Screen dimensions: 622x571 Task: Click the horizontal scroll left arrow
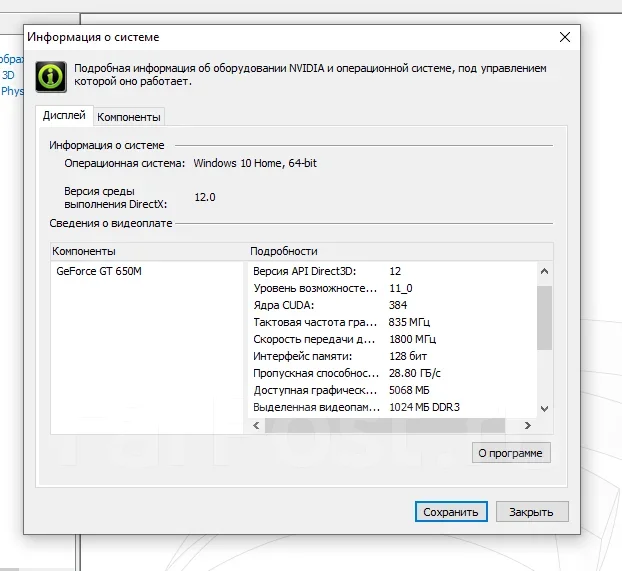(x=256, y=425)
